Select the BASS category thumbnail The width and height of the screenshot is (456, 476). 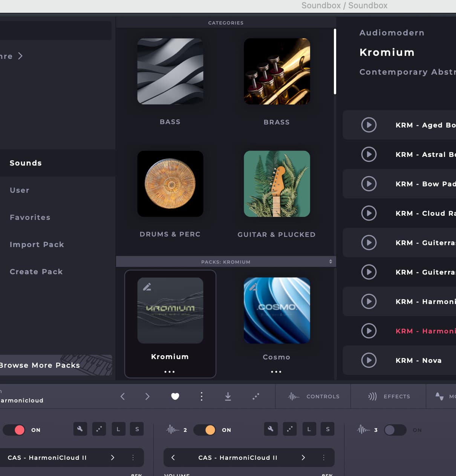tap(170, 71)
